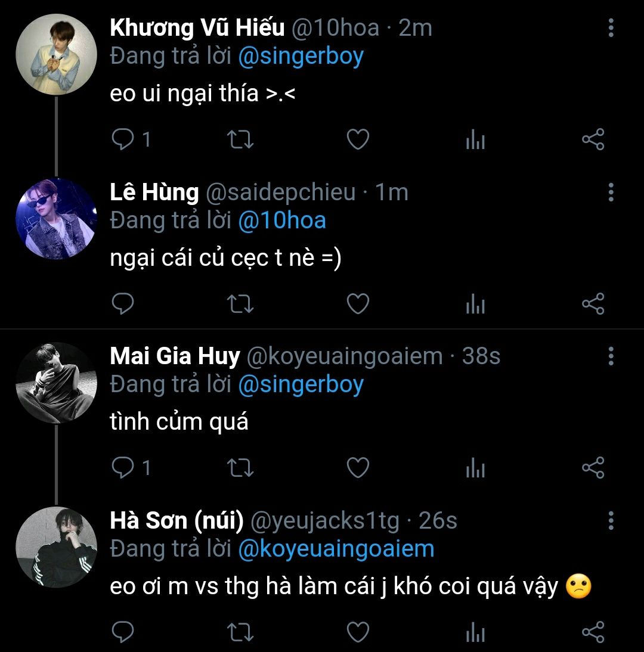Screen dimensions: 644x652
Task: Open more options for Lê Hùng's tweet
Action: (x=611, y=193)
